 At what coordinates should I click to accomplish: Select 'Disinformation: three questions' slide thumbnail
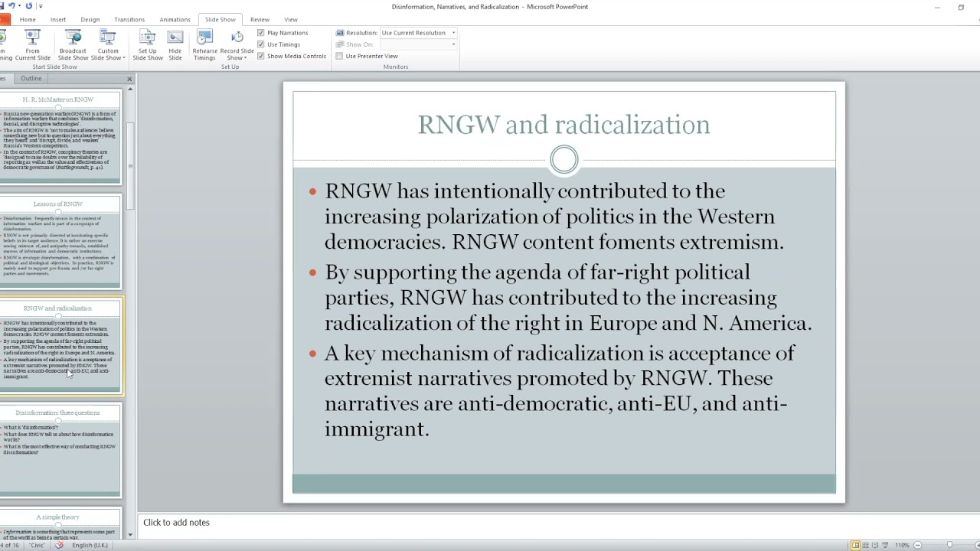tap(60, 451)
